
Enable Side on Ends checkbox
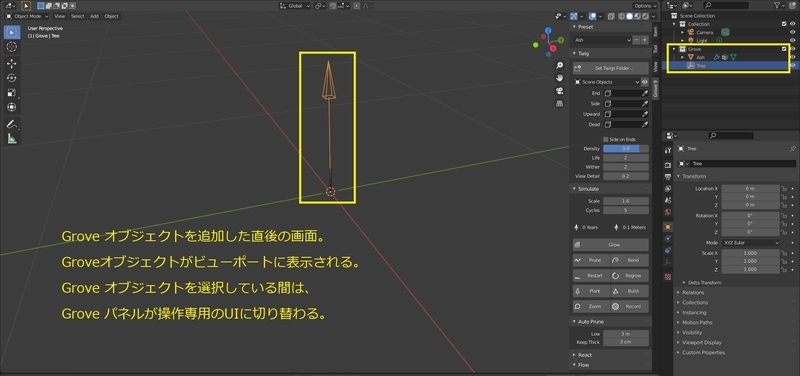[x=606, y=139]
